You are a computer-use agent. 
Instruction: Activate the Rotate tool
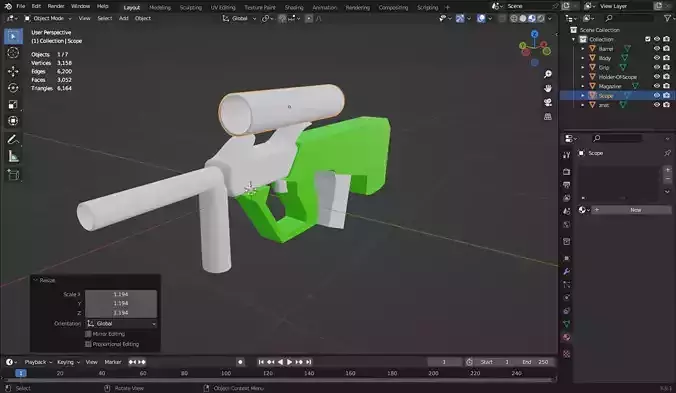tap(13, 88)
